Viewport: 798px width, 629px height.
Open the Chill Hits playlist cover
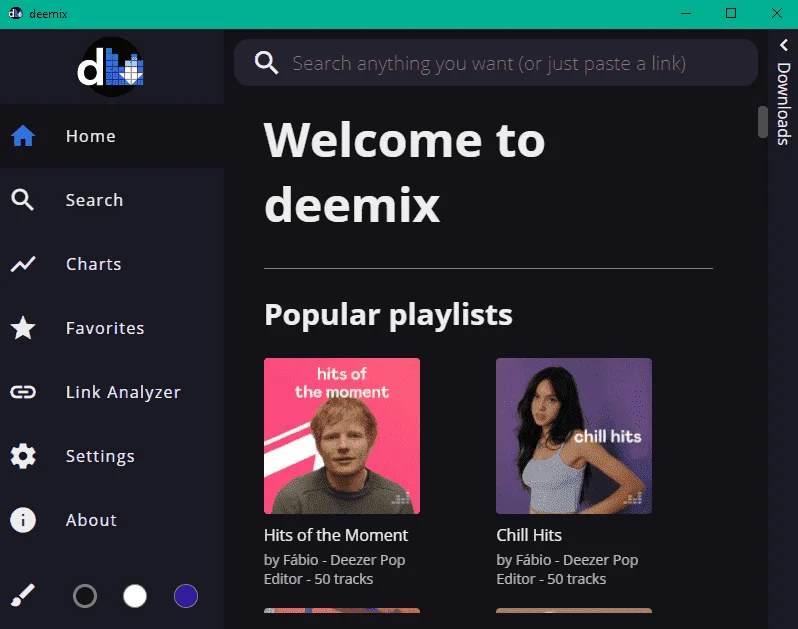[x=574, y=436]
